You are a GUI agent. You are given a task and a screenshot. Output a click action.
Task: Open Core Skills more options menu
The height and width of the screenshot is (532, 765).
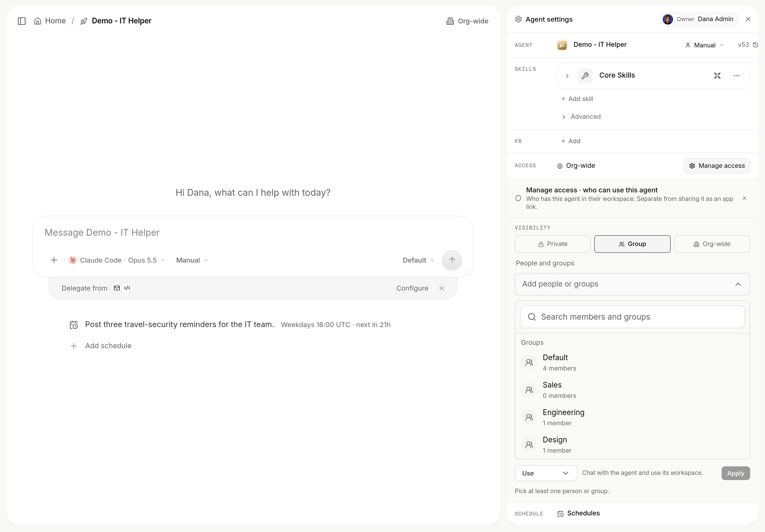click(x=737, y=76)
